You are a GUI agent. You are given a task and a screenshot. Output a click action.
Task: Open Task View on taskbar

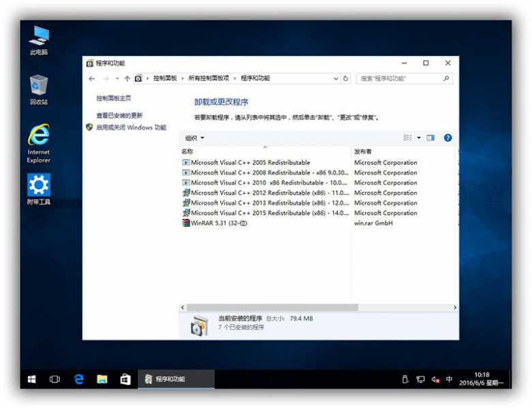54,379
